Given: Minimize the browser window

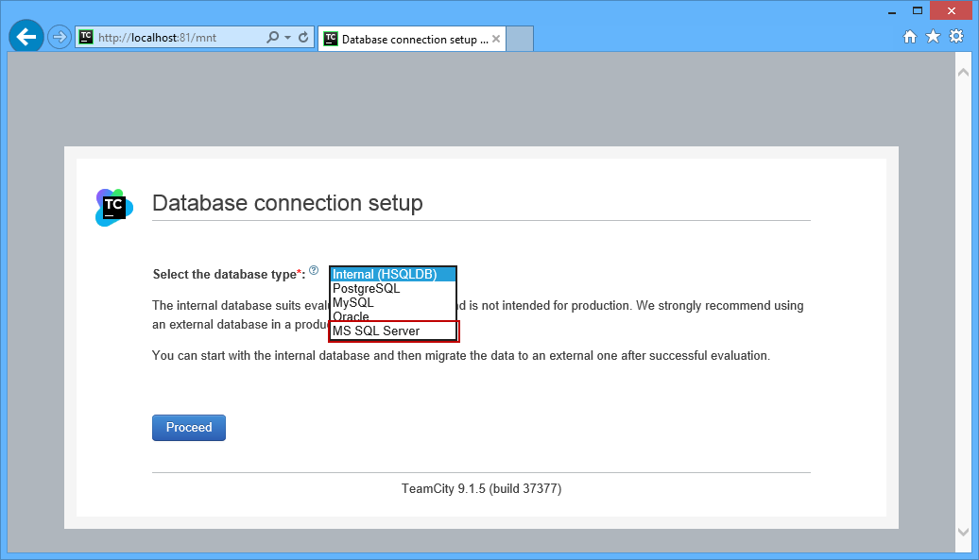Looking at the screenshot, I should tap(892, 11).
